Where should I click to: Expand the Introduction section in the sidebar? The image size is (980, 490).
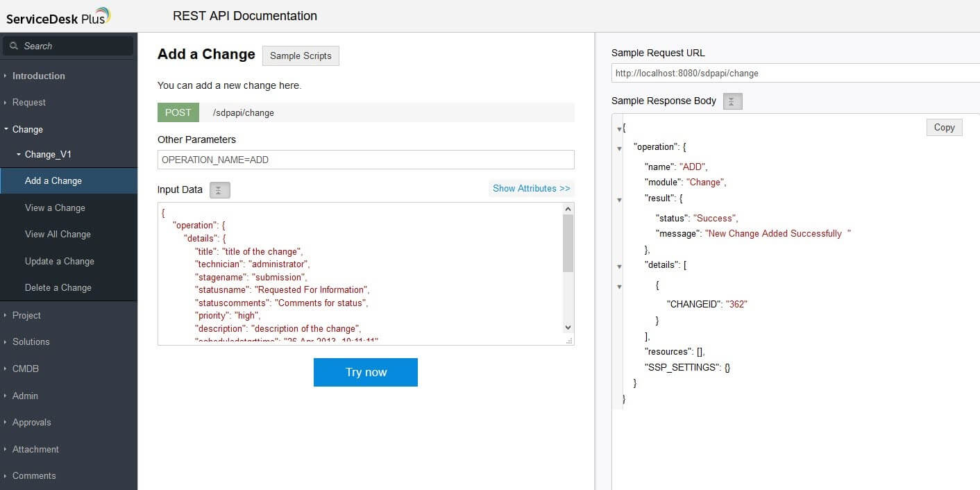pos(5,76)
